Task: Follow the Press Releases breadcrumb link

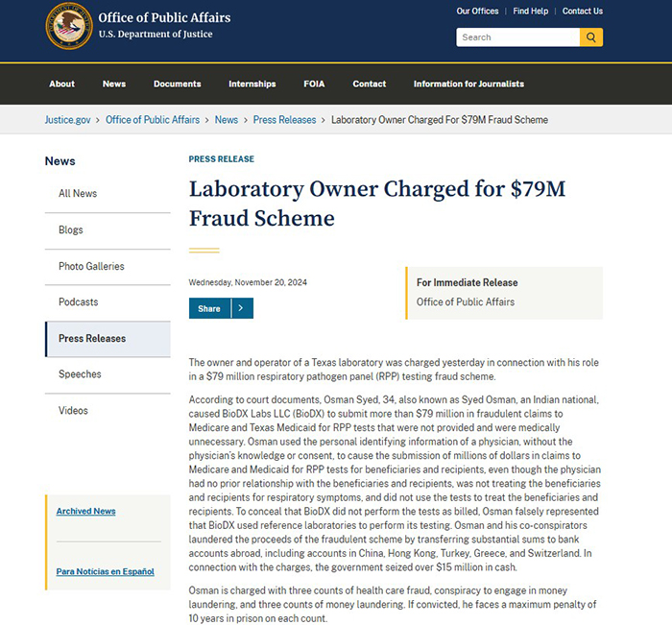Action: click(284, 120)
